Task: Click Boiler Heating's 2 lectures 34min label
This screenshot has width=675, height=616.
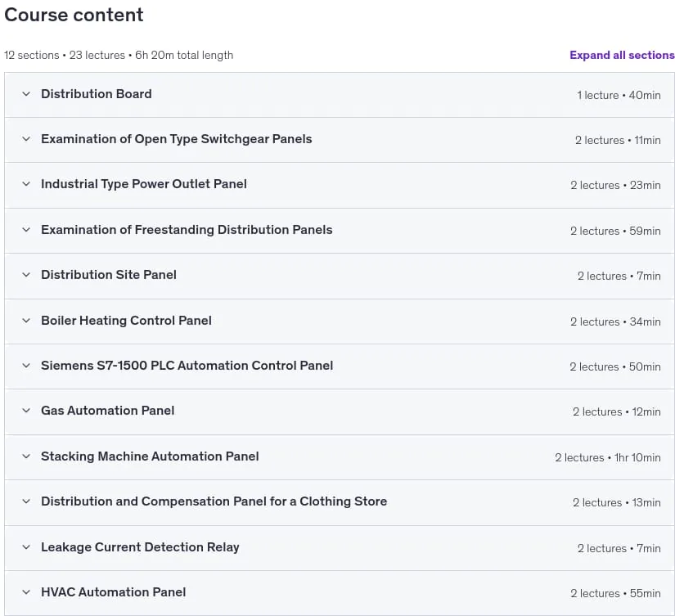Action: pyautogui.click(x=615, y=322)
